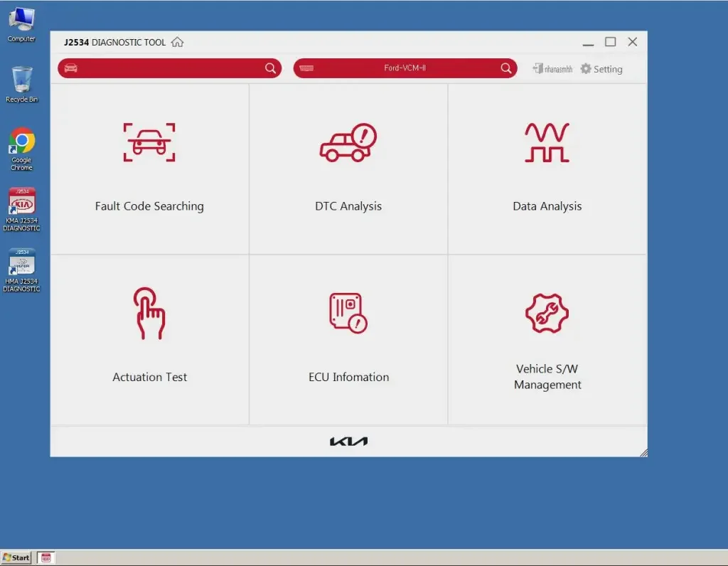Click the logged-in user account name
This screenshot has width=728, height=566.
[553, 69]
